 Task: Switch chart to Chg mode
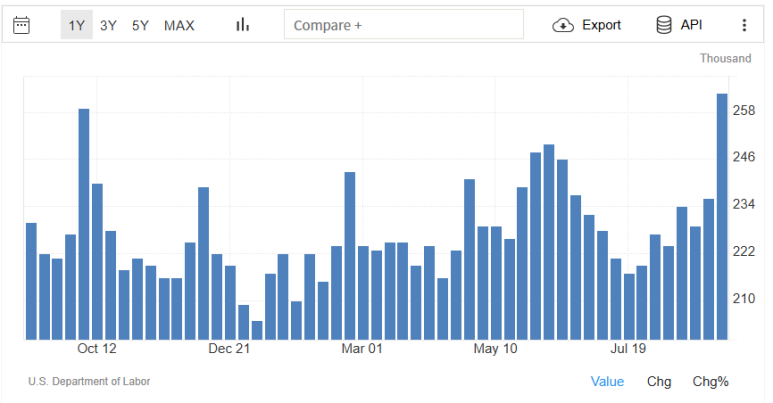tap(659, 381)
